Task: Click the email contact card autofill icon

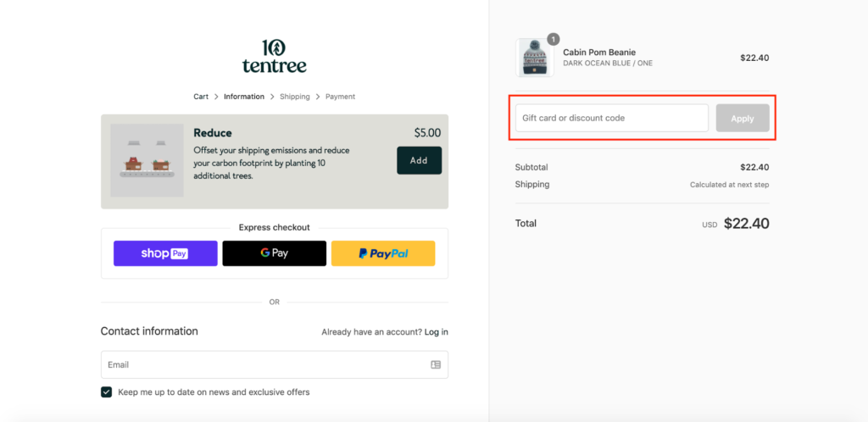Action: [436, 365]
